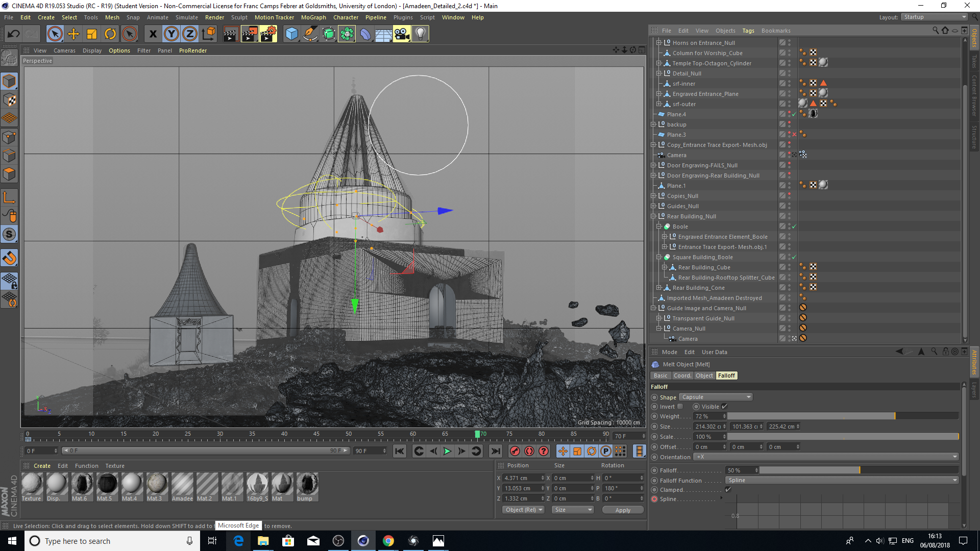Image resolution: width=980 pixels, height=551 pixels.
Task: Click the Undo arrow icon
Action: [x=14, y=34]
